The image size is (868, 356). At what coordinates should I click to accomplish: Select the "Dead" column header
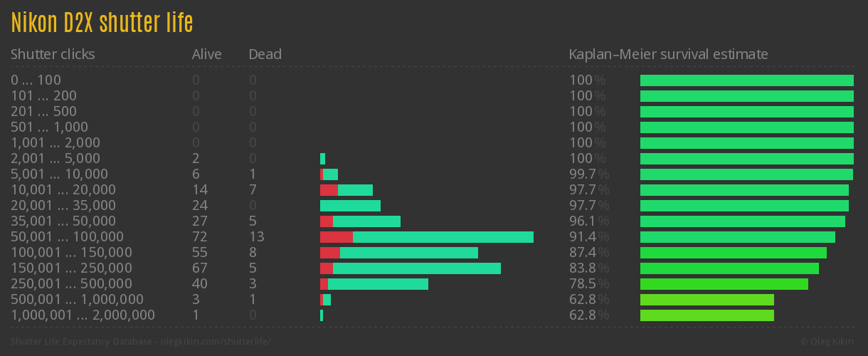tap(265, 54)
